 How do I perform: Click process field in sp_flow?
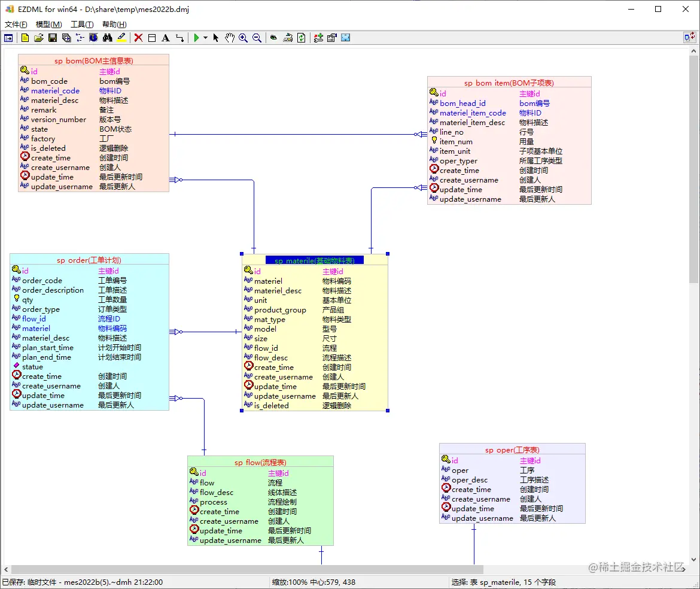[x=214, y=502]
